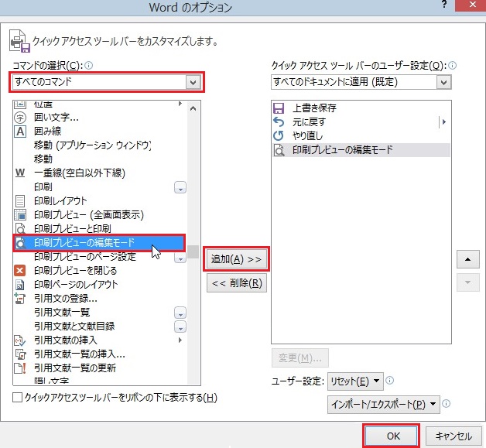Click the 追加 button
The width and height of the screenshot is (486, 448).
pyautogui.click(x=237, y=259)
